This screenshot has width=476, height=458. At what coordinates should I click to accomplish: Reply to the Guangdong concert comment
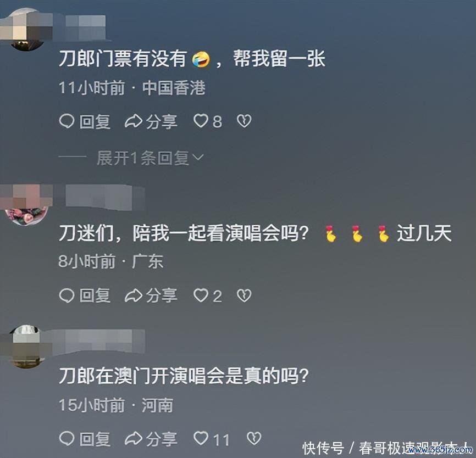(85, 295)
